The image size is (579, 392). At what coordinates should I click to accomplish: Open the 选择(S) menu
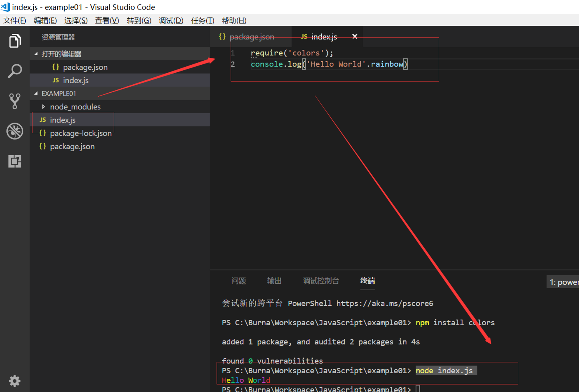click(x=76, y=21)
